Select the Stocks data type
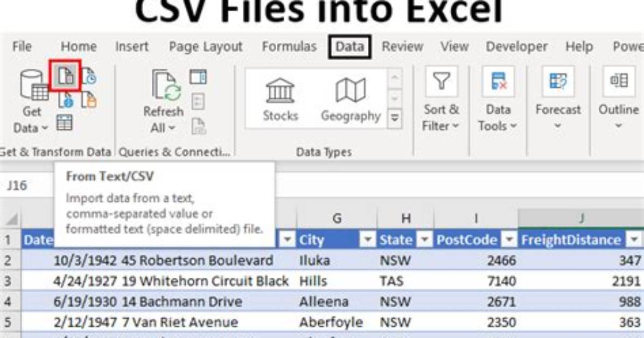Image resolution: width=644 pixels, height=338 pixels. coord(280,100)
